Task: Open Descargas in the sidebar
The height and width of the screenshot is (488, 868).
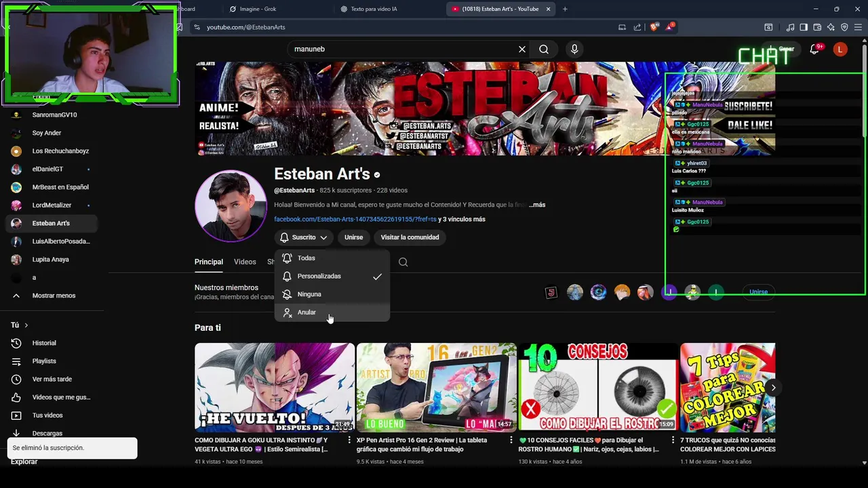Action: tap(49, 433)
